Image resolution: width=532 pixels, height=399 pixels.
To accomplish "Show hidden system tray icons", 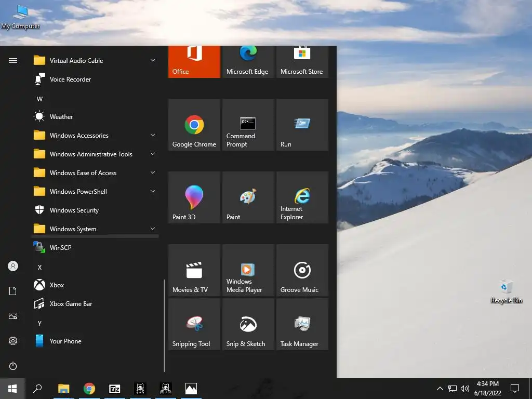I will coord(440,389).
